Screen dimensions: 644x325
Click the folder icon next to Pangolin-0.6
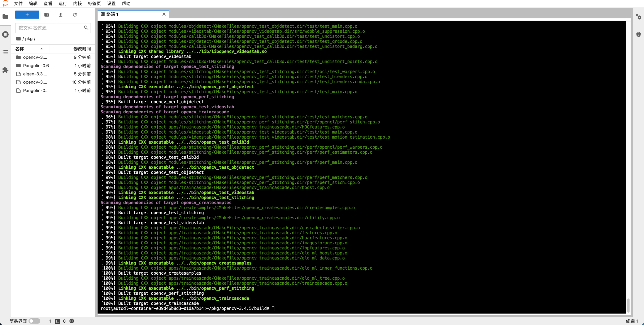(x=18, y=66)
